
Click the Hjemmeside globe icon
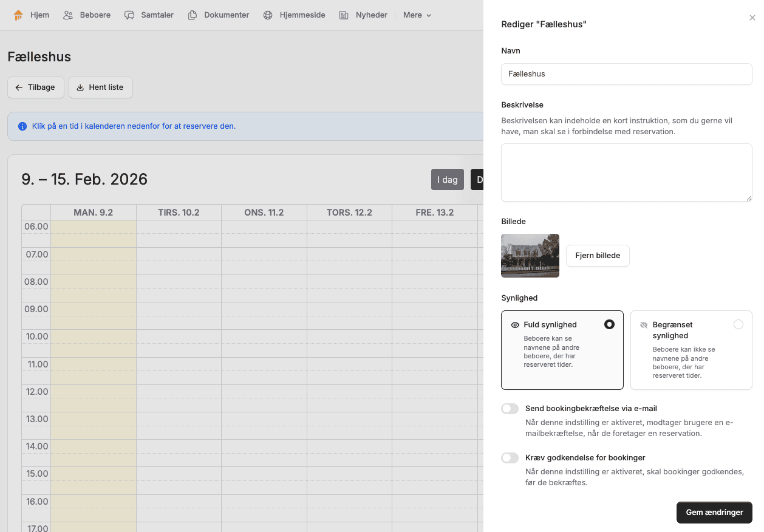(x=268, y=15)
